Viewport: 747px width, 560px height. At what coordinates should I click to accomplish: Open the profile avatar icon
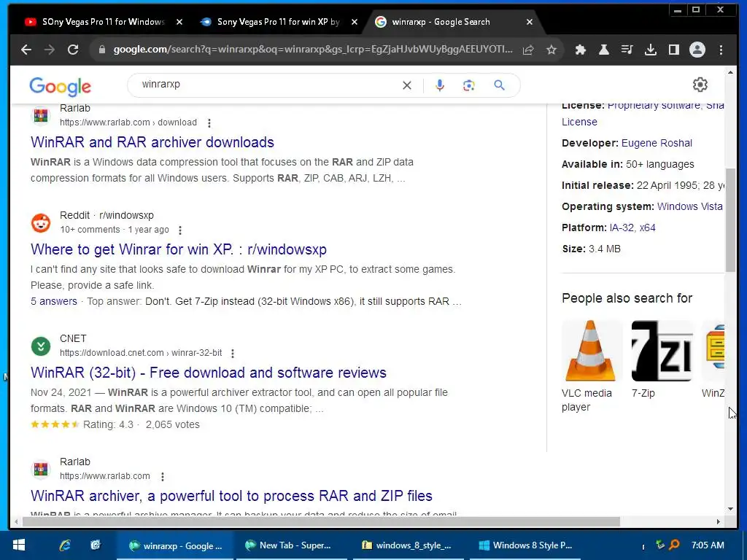click(x=697, y=50)
